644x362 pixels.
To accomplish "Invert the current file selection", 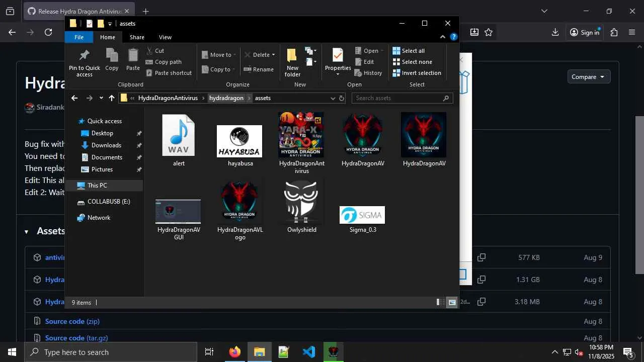I will pos(417,73).
